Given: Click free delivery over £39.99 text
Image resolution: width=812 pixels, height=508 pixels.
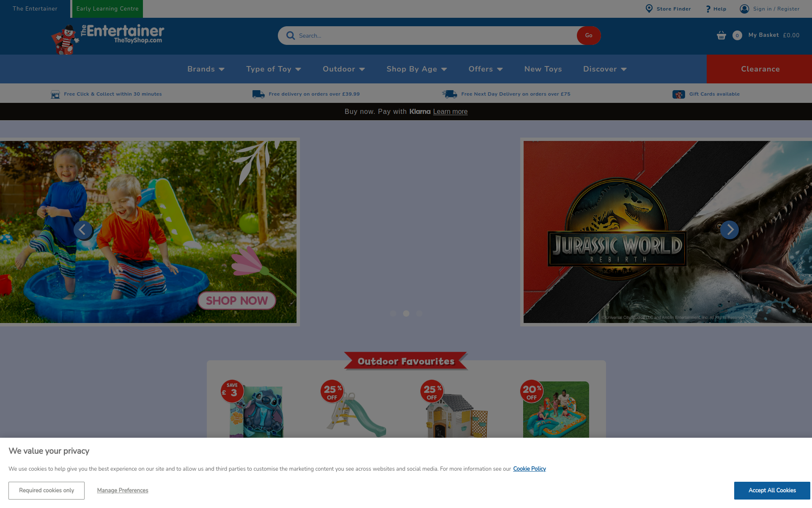Looking at the screenshot, I should pyautogui.click(x=314, y=94).
